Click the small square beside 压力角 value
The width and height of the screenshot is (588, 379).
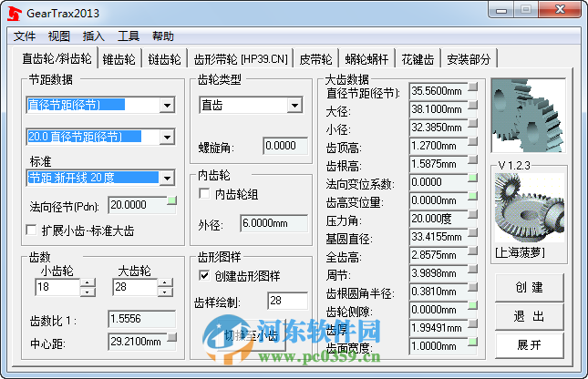tap(473, 214)
